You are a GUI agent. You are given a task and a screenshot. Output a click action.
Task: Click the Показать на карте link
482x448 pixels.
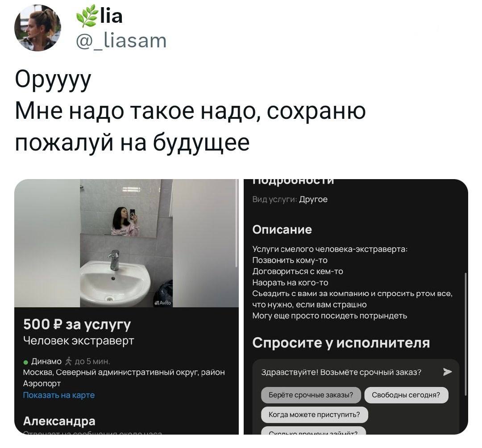point(59,395)
